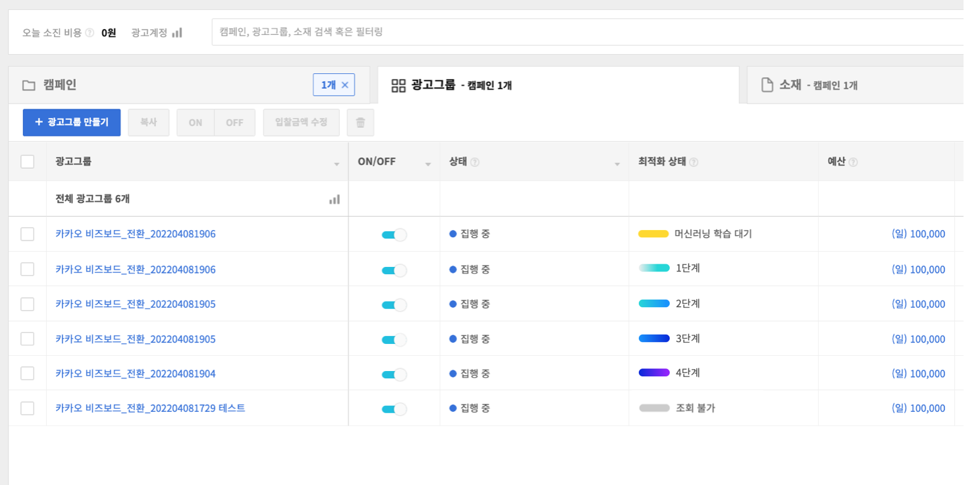This screenshot has height=485, width=980.
Task: Toggle the switch in the 4단계 row
Action: 394,374
